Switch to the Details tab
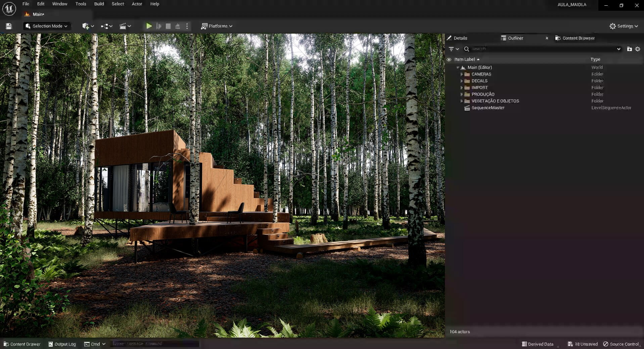 click(x=460, y=38)
